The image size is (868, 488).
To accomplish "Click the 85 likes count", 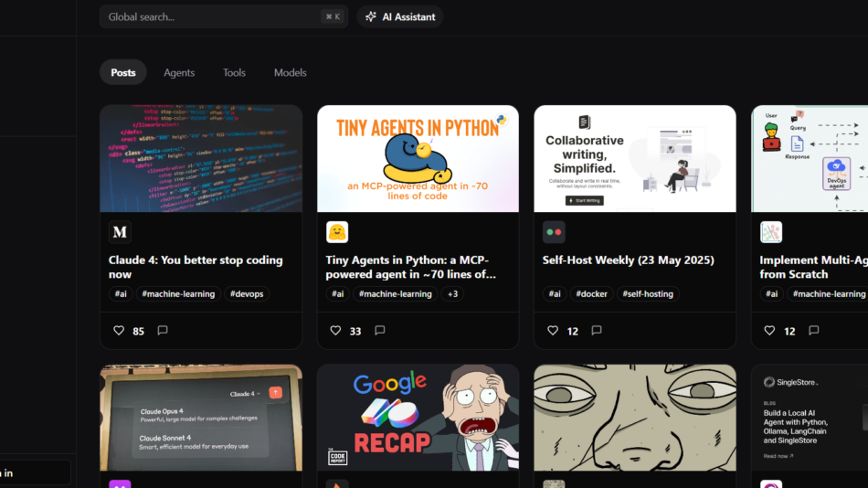I will point(138,331).
